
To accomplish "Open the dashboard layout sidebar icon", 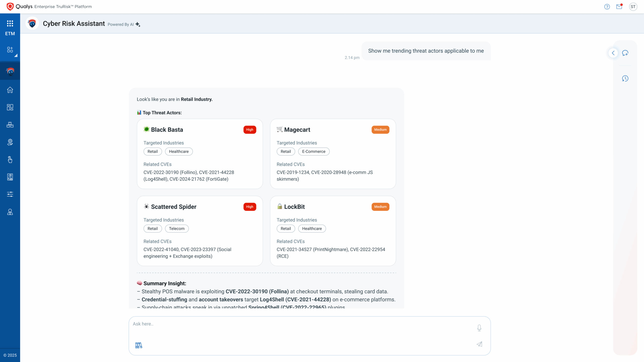I will pyautogui.click(x=10, y=107).
